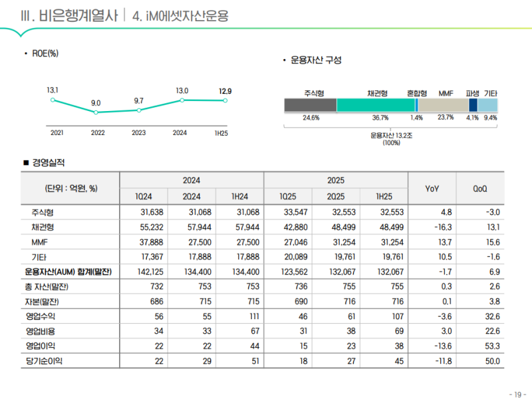Click the 운용자산 13.2조 total label
Screen dimensions: 532x399
point(391,135)
